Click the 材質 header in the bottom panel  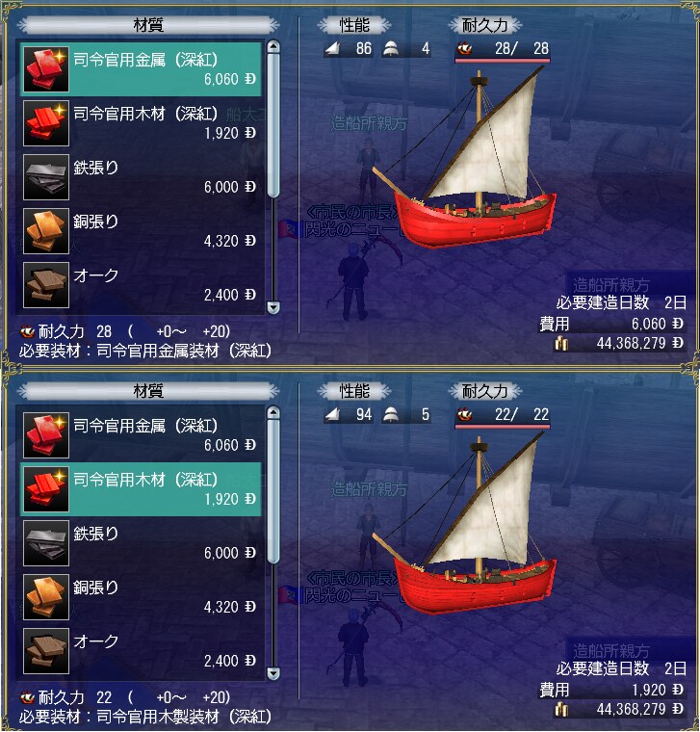pyautogui.click(x=148, y=391)
